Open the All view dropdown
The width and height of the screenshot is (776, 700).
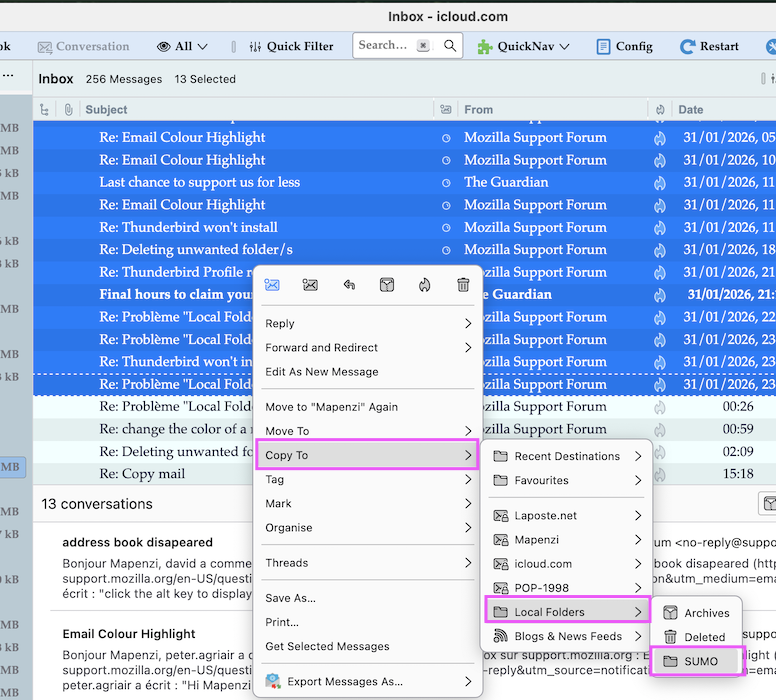coord(182,46)
